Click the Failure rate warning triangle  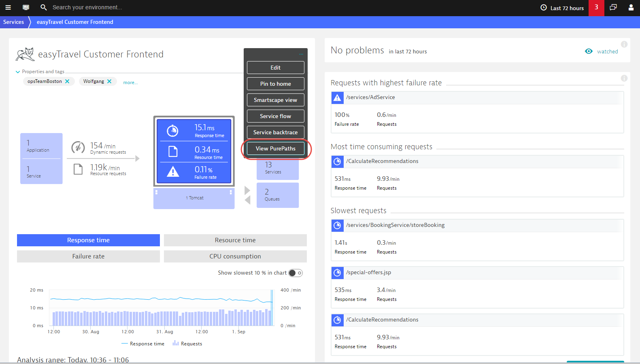pyautogui.click(x=173, y=171)
